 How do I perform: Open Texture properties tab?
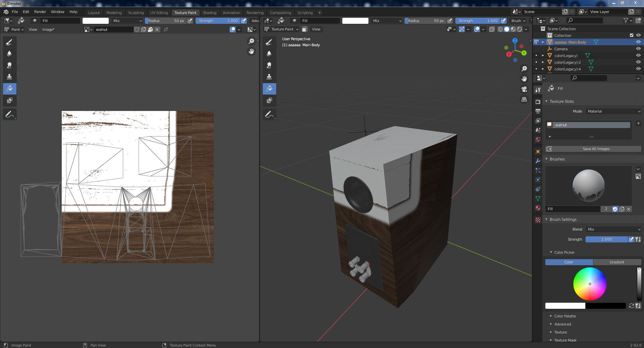click(538, 220)
